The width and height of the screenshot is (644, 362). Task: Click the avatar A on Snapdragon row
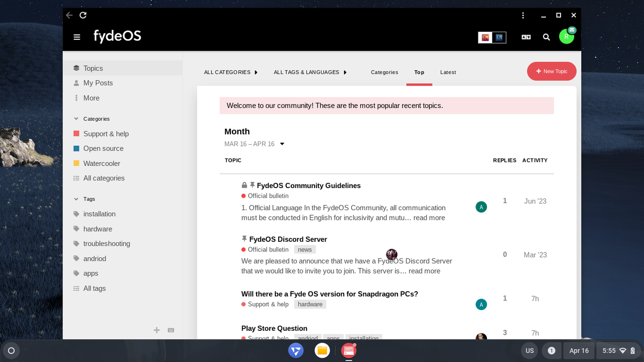click(481, 305)
